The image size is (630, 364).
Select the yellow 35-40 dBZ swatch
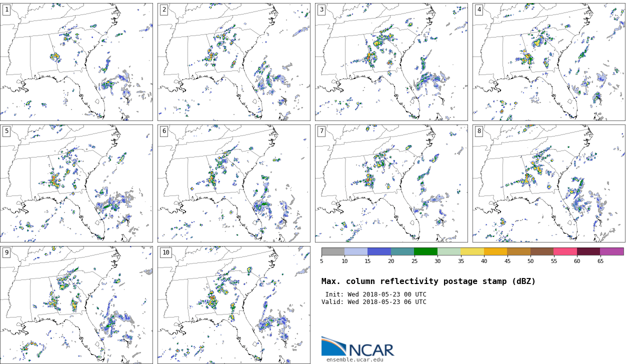(x=472, y=251)
